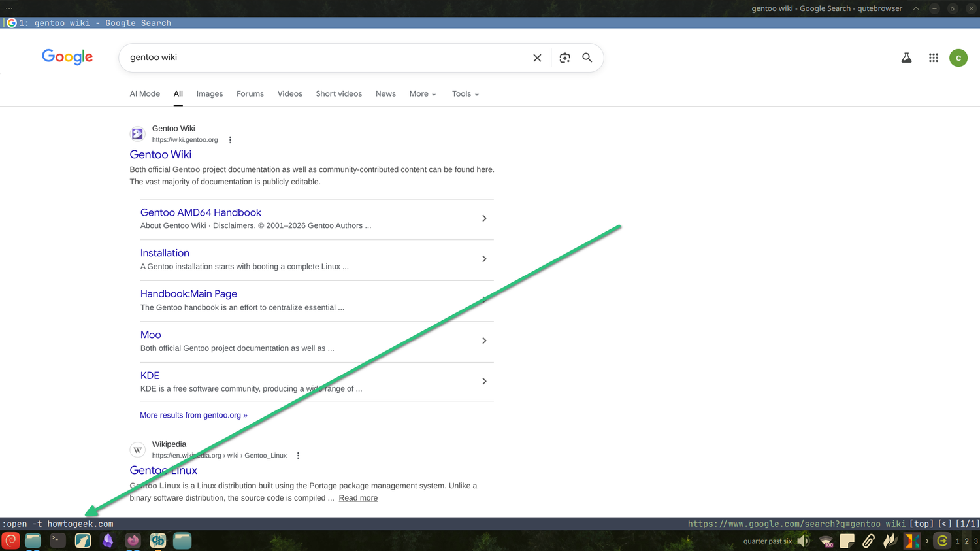Click chevron on the Installation row
The image size is (980, 551).
484,259
